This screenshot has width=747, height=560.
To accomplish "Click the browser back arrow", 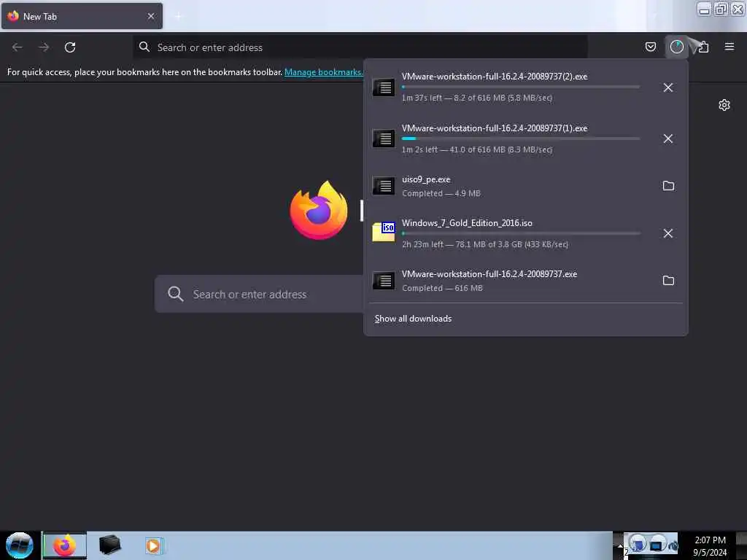I will [18, 47].
